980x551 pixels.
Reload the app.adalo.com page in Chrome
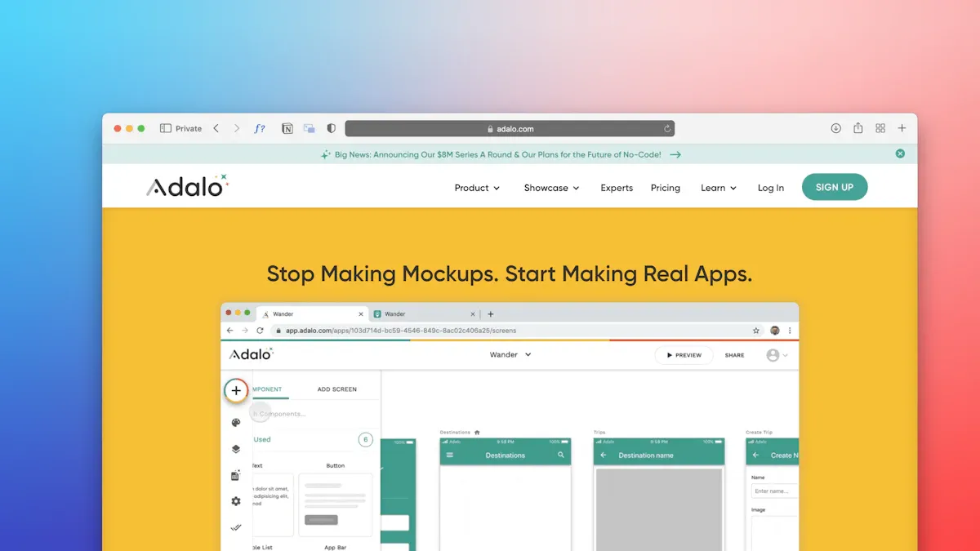coord(260,331)
